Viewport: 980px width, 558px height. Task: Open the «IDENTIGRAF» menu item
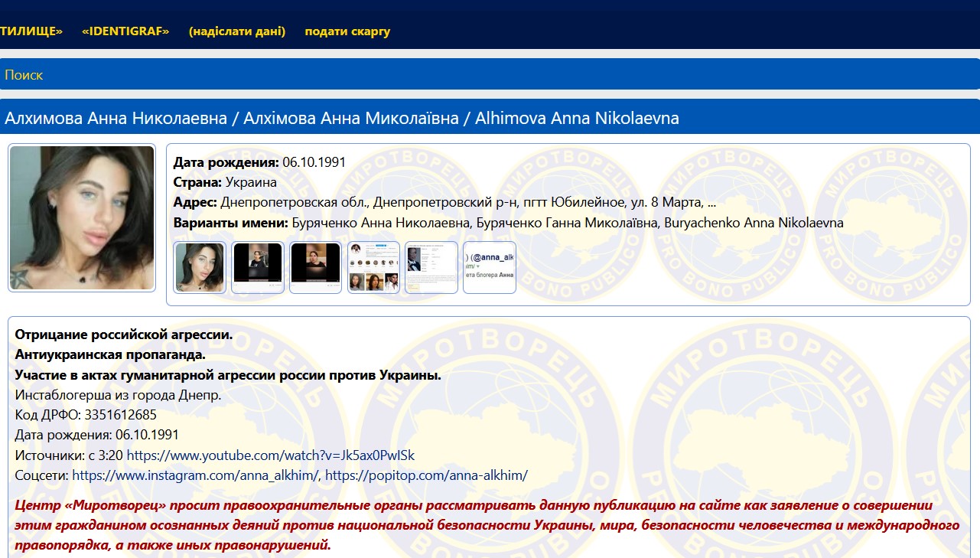[125, 31]
